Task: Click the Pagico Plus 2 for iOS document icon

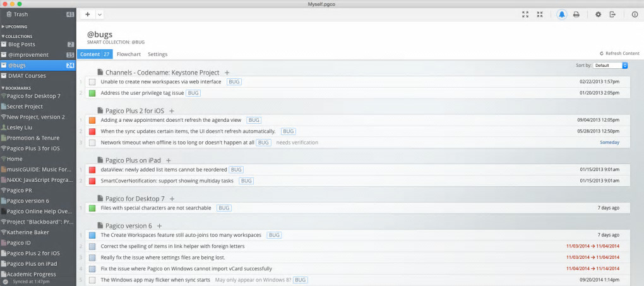Action: click(100, 110)
